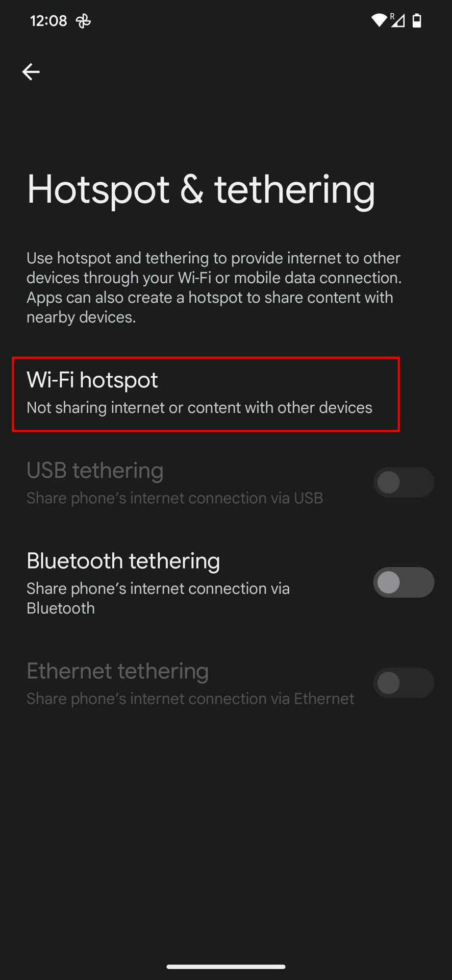The width and height of the screenshot is (452, 980).
Task: Tap the battery status icon
Action: [x=417, y=20]
